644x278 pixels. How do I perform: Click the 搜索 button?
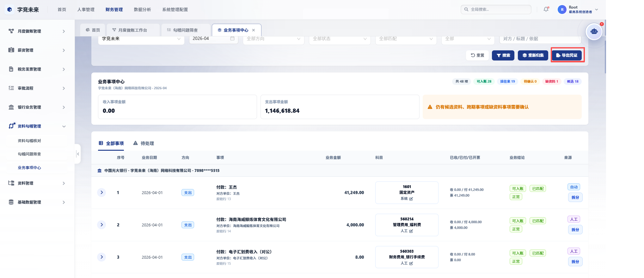503,55
